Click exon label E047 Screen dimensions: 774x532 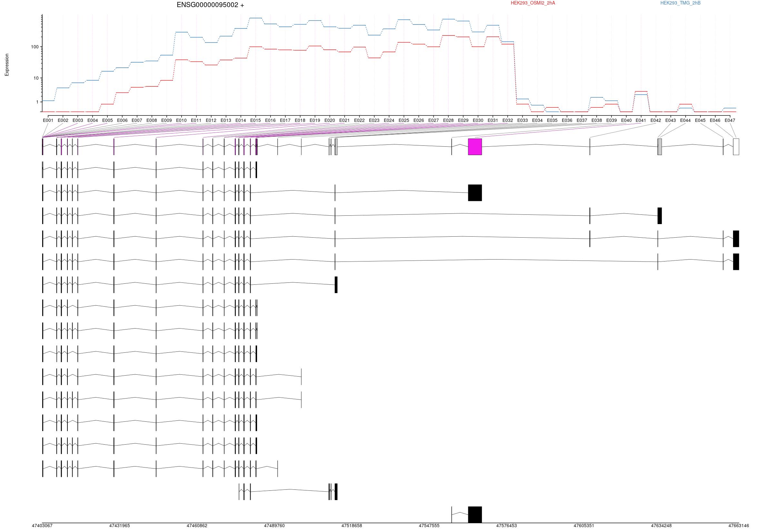(x=730, y=120)
